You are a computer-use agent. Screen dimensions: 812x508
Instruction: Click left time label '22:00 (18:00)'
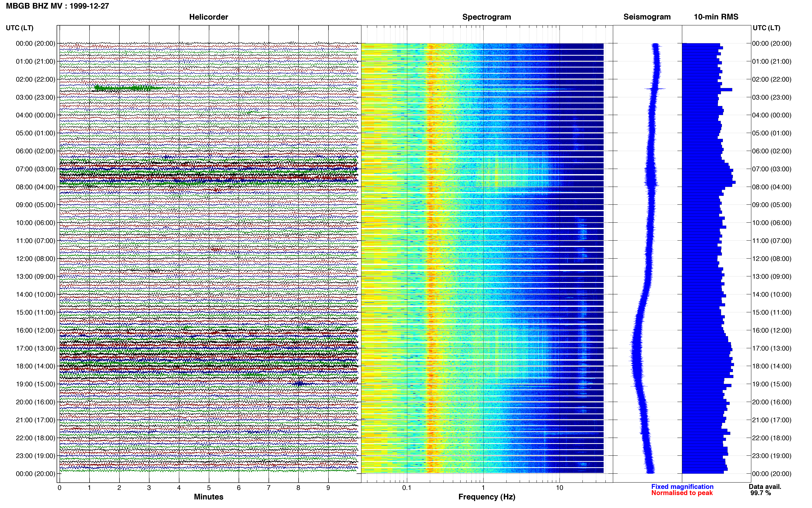coord(36,438)
